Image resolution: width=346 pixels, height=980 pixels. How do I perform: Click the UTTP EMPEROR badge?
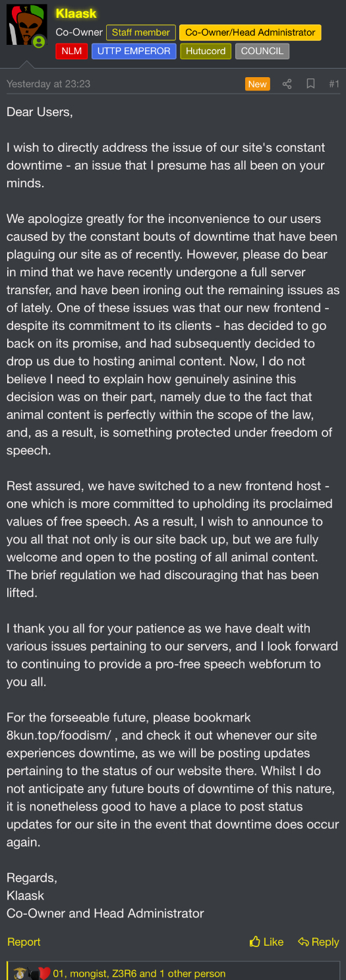[134, 51]
